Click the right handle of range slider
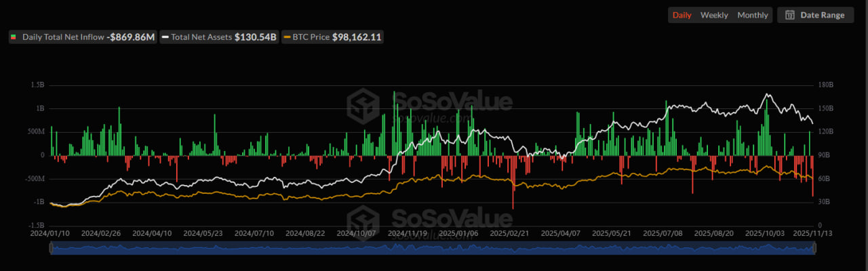This screenshot has height=271, width=868. [814, 249]
